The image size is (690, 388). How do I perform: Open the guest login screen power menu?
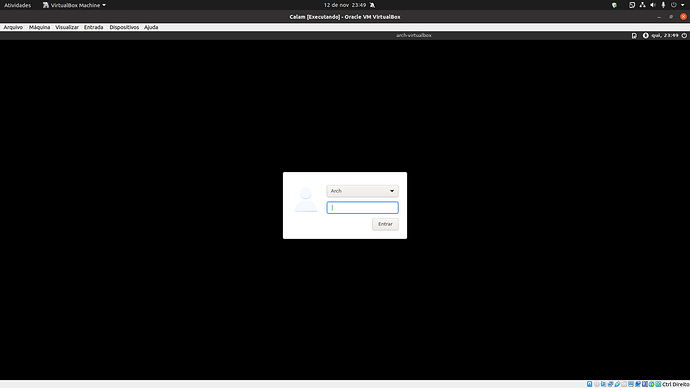click(x=684, y=36)
